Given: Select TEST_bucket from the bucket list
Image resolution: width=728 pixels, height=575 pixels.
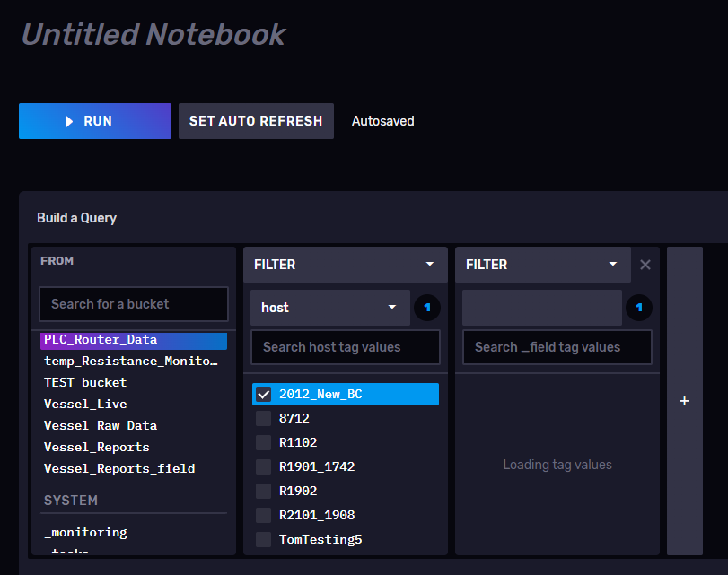Looking at the screenshot, I should (84, 382).
